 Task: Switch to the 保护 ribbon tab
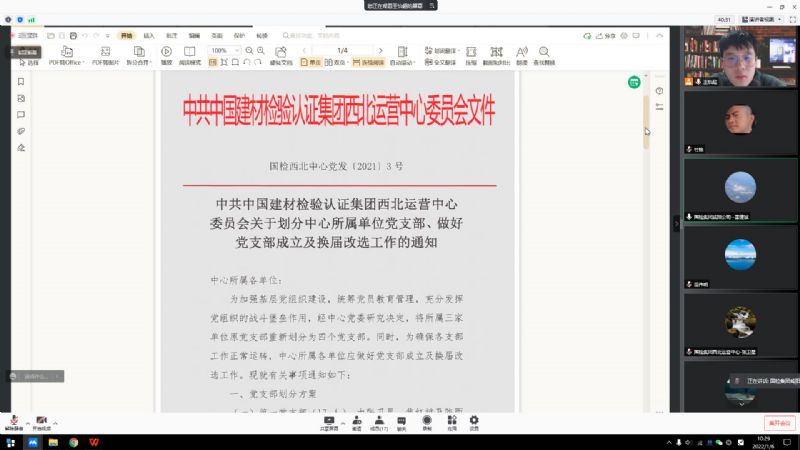click(239, 35)
